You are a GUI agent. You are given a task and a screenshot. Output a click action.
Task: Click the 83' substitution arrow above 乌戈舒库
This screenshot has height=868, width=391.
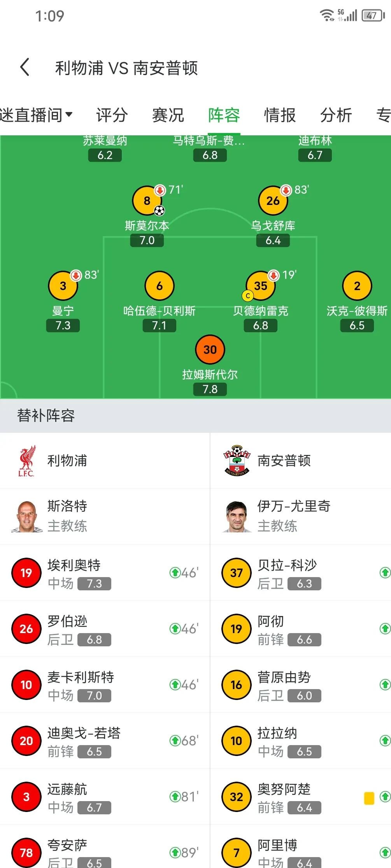coord(286,191)
